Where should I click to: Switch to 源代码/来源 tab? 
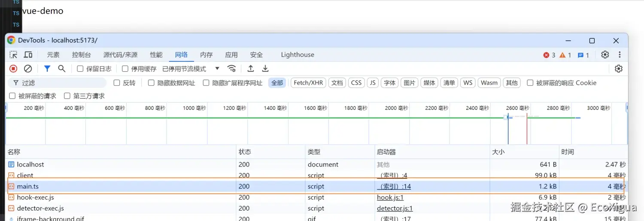[x=120, y=54]
